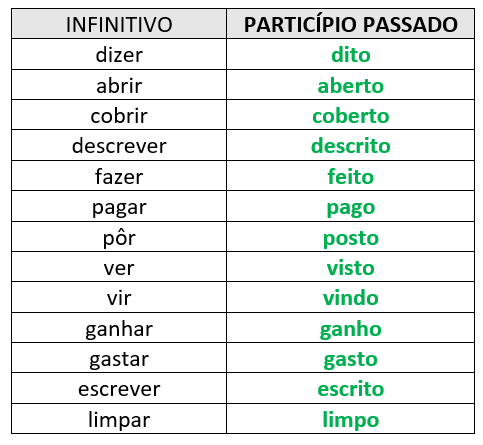
Task: Click the infinitive fazer
Action: 119,176
